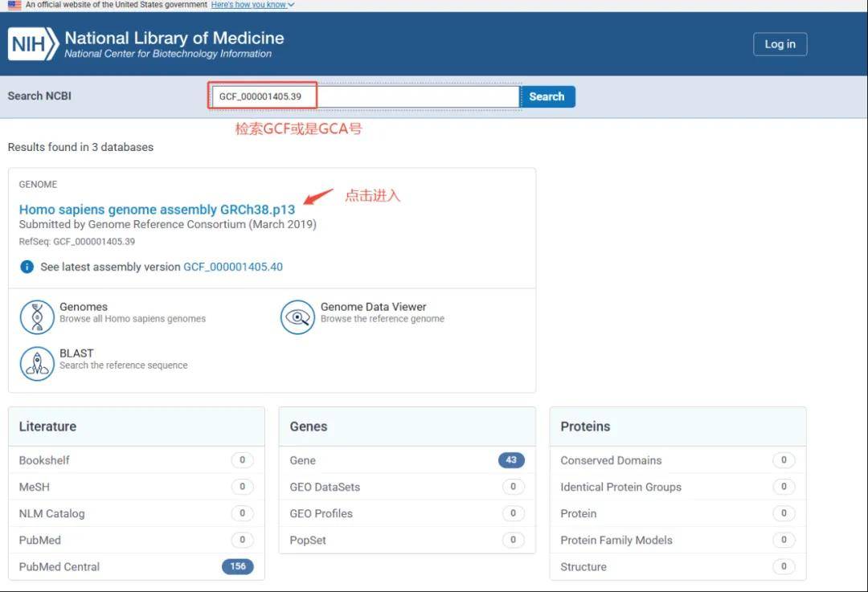Open Homo sapiens genome assembly GRCh38.p13 link

pyautogui.click(x=158, y=210)
